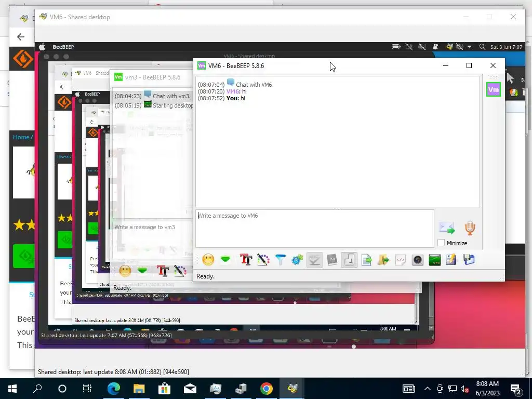Image resolution: width=532 pixels, height=399 pixels.
Task: Click the notification bell icon in the macOS menu bar
Action: point(435,47)
